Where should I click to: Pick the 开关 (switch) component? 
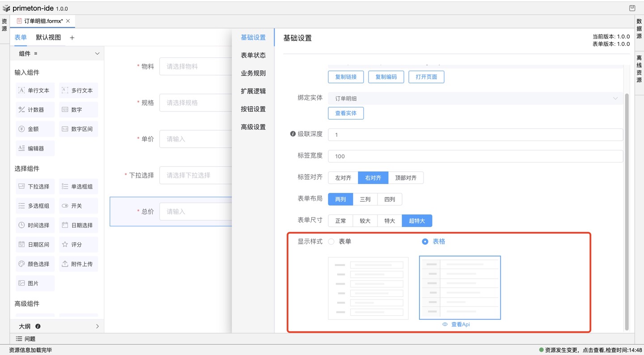(x=78, y=205)
